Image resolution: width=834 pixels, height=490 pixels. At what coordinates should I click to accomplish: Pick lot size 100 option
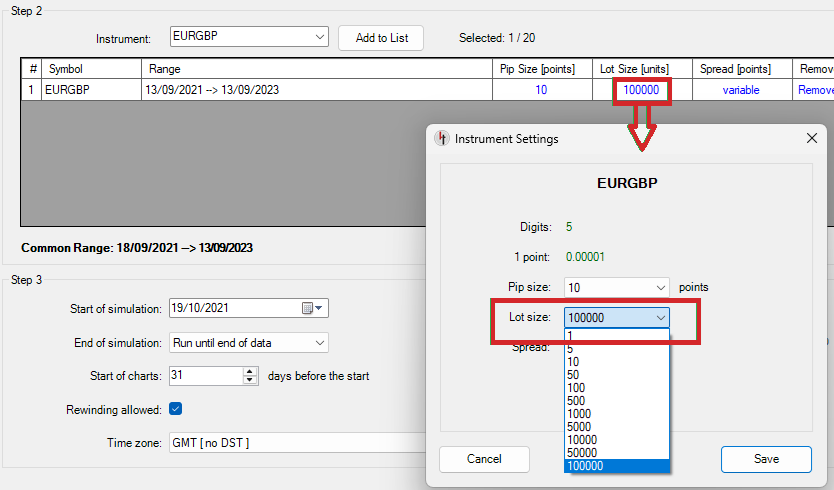point(576,387)
